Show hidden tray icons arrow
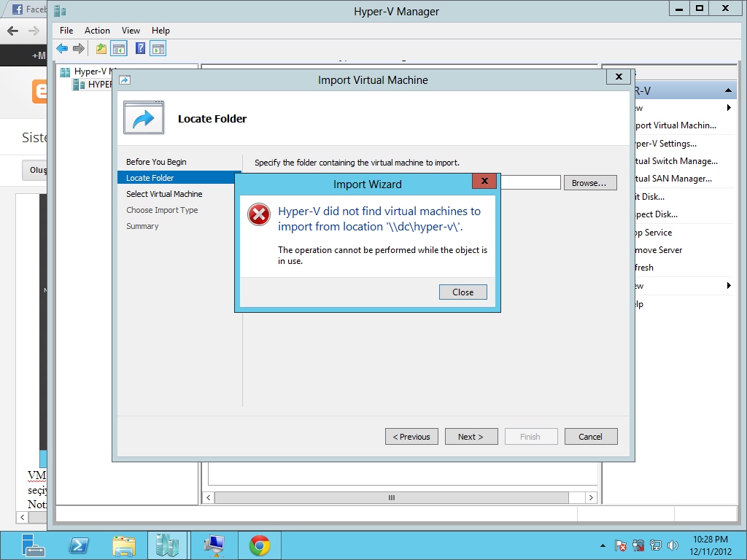This screenshot has height=560, width=747. coord(603,545)
